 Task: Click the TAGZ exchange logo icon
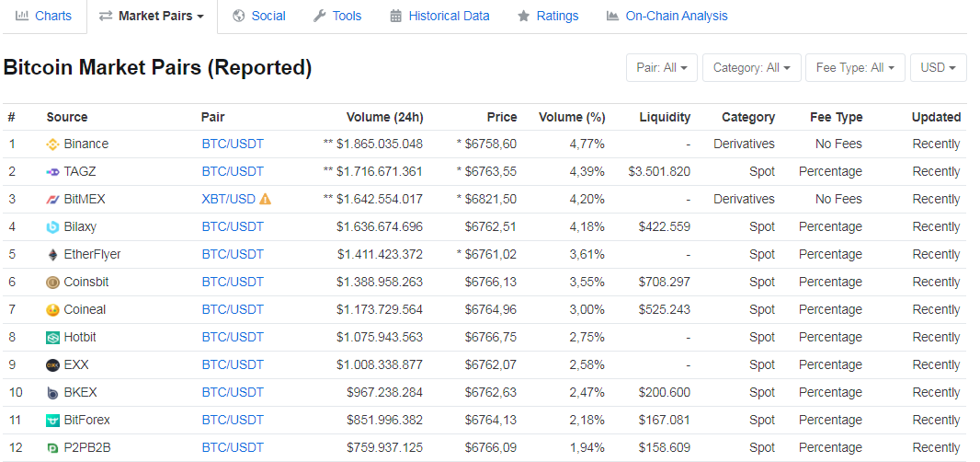point(53,172)
